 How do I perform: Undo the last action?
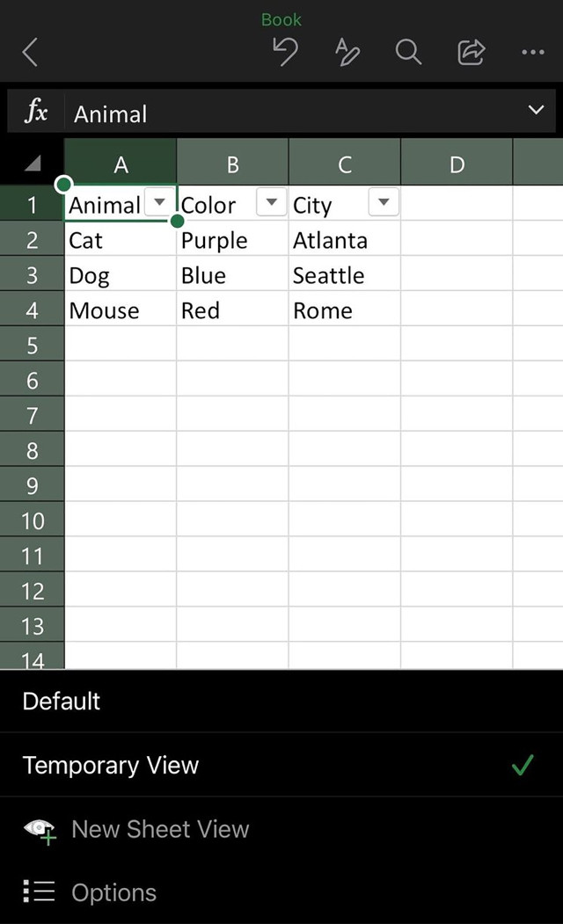(x=286, y=52)
